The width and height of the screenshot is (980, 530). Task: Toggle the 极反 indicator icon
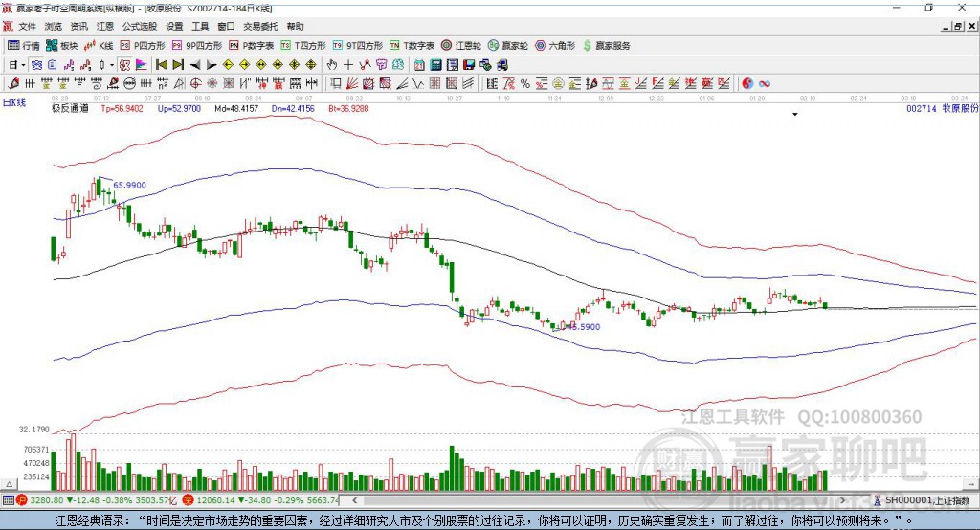(125, 65)
